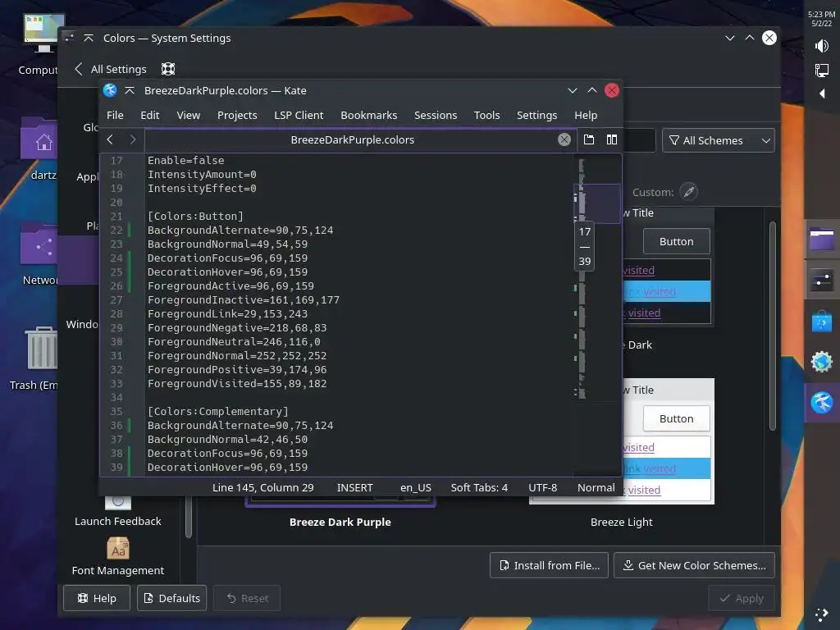The height and width of the screenshot is (630, 840).
Task: Click the [Colors:Button] section header line
Action: click(195, 217)
